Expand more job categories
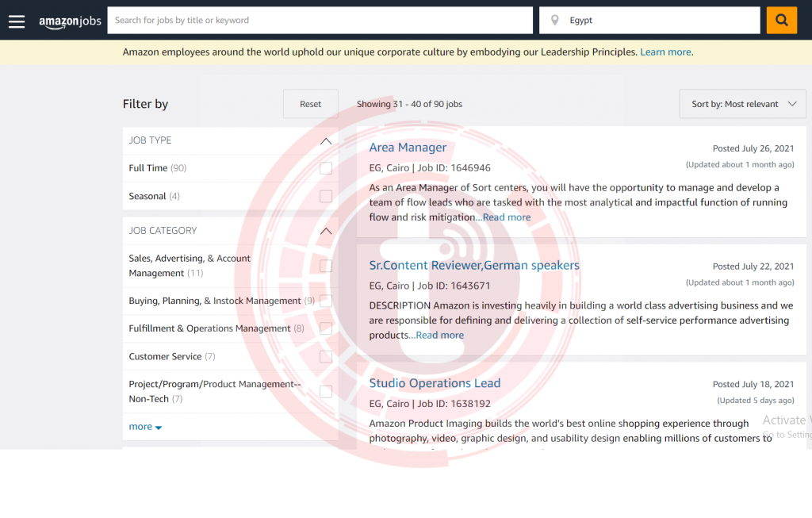812x518 pixels. tap(145, 427)
